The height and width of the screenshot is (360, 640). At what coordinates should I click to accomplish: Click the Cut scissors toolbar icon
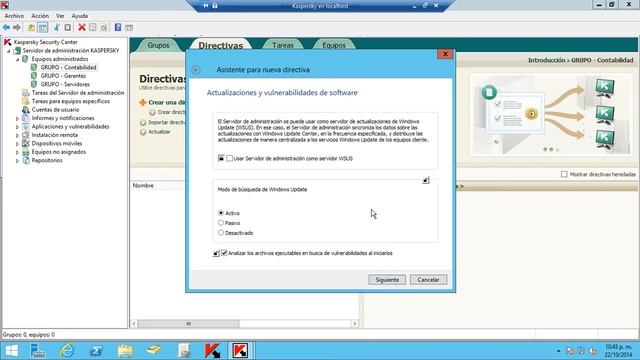pyautogui.click(x=57, y=27)
